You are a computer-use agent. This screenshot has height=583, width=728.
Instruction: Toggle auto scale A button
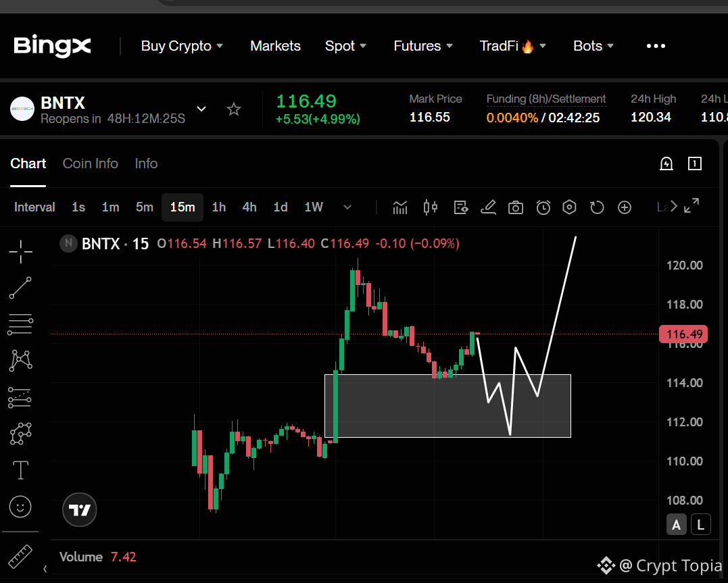[677, 524]
